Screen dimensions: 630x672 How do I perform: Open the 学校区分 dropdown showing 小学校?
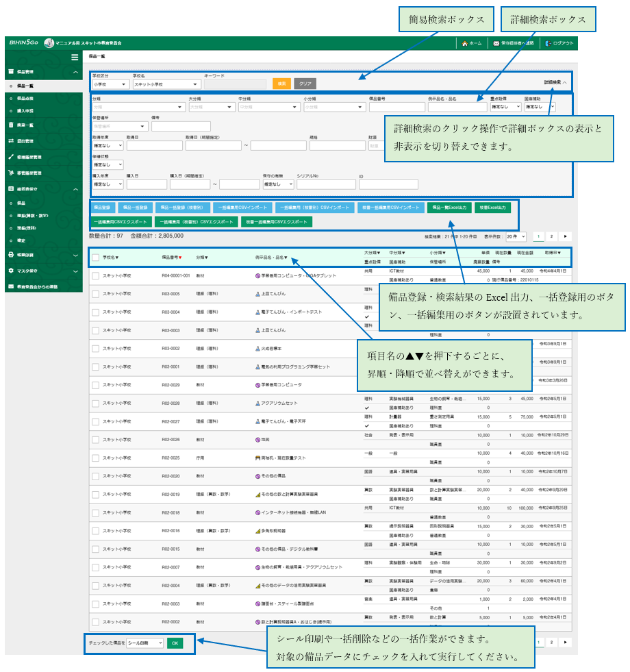point(110,84)
